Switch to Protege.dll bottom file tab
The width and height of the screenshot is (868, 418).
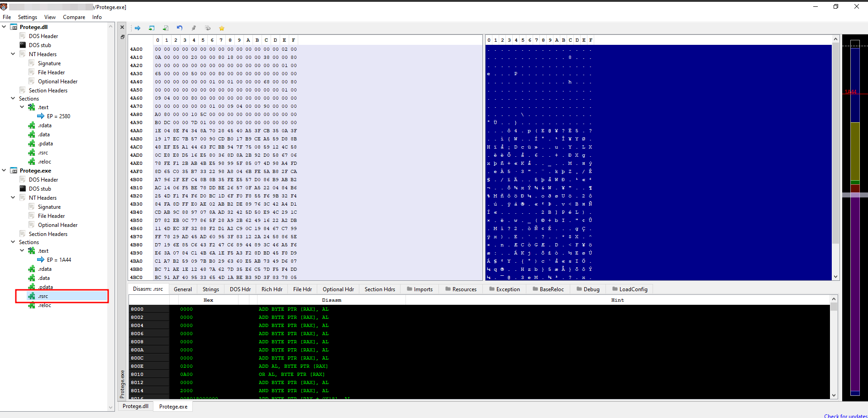(x=135, y=406)
